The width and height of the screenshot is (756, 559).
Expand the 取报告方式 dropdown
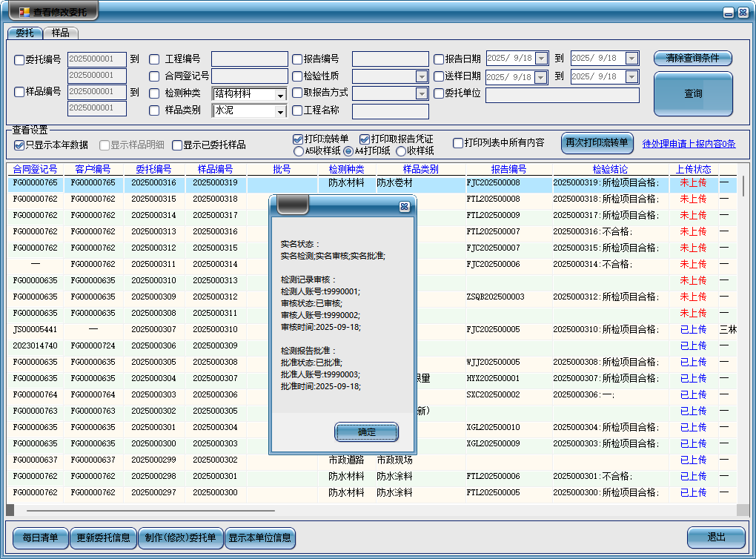(421, 93)
